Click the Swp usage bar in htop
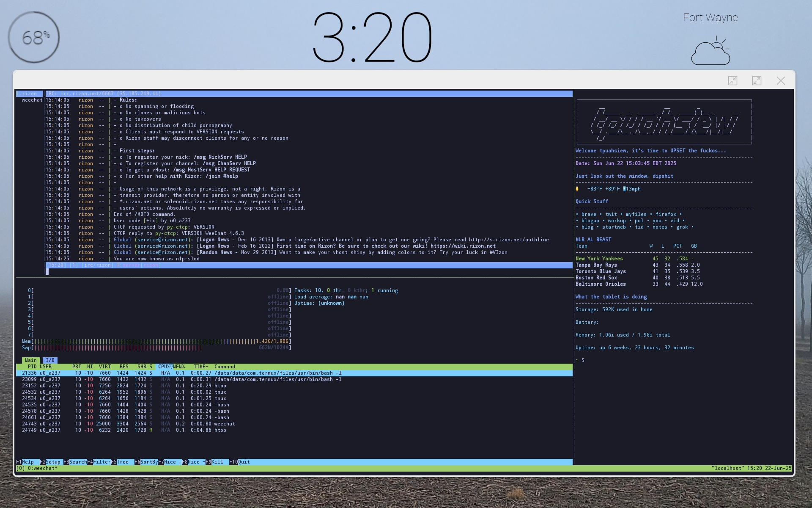 tap(157, 348)
